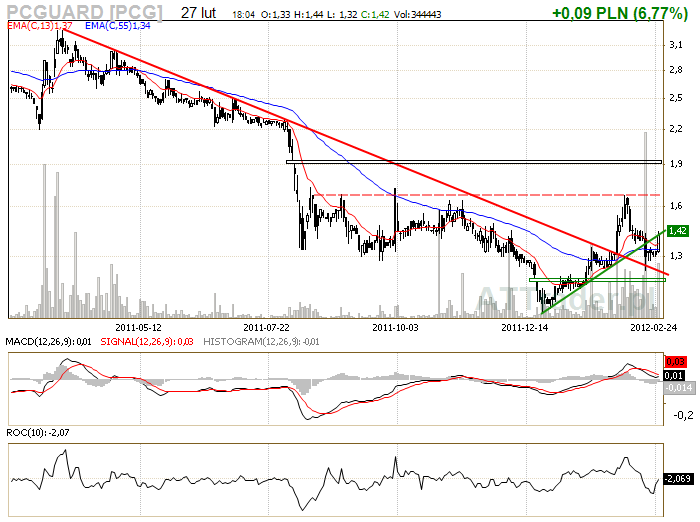Click the black -2,069 ROC value tag
700x522 pixels.
pyautogui.click(x=679, y=479)
